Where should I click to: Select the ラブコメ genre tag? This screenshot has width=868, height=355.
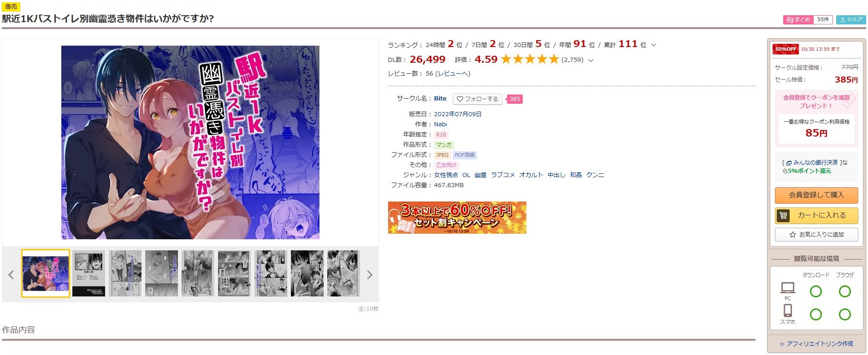503,175
